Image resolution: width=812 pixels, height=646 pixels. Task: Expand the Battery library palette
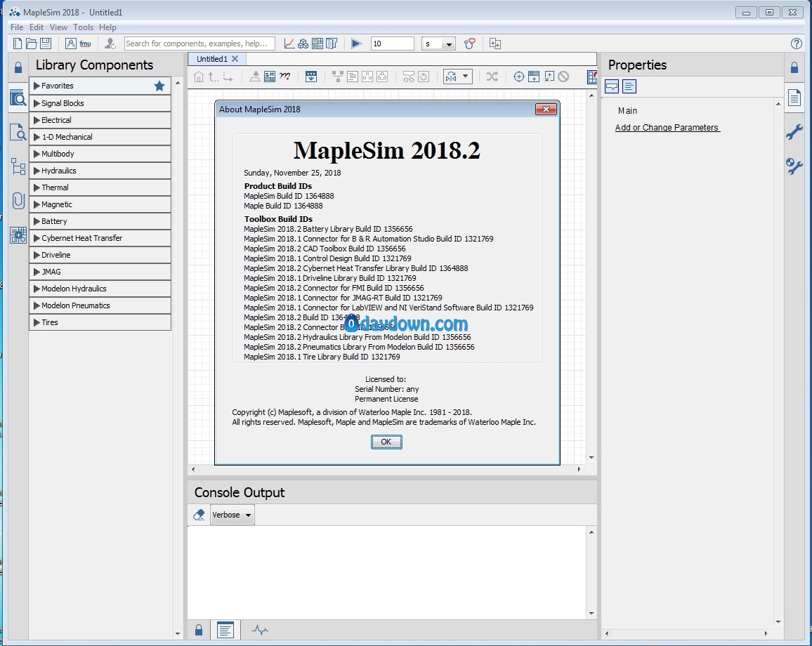point(100,221)
